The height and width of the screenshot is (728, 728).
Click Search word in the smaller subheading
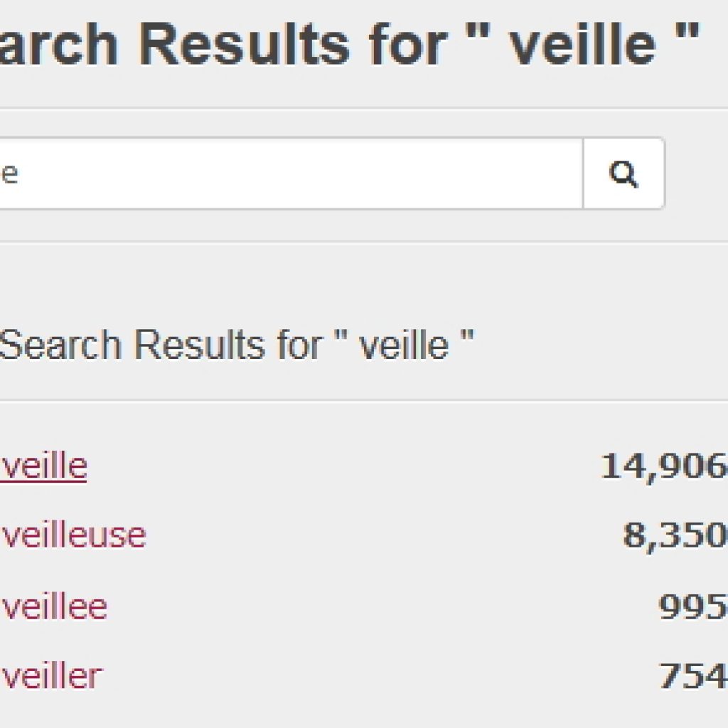tap(60, 345)
